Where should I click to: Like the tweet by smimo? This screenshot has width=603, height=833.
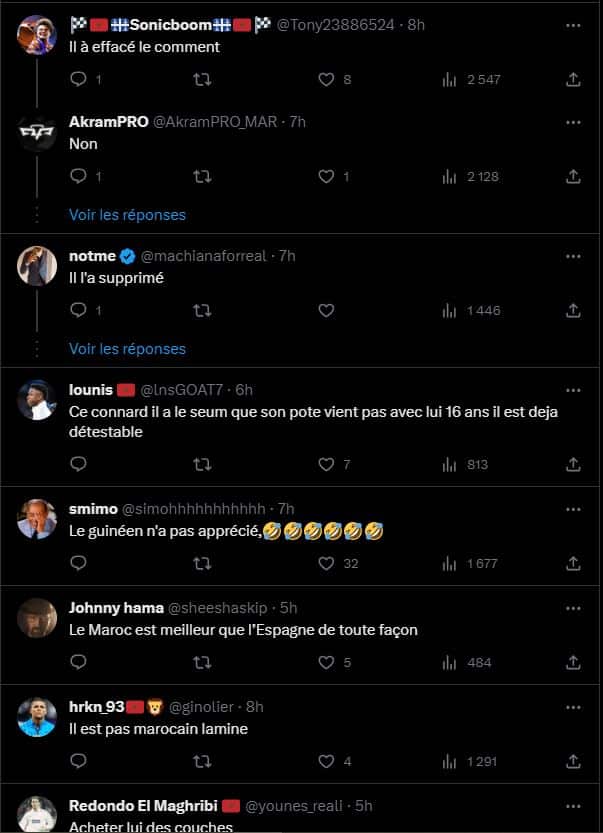pyautogui.click(x=326, y=564)
